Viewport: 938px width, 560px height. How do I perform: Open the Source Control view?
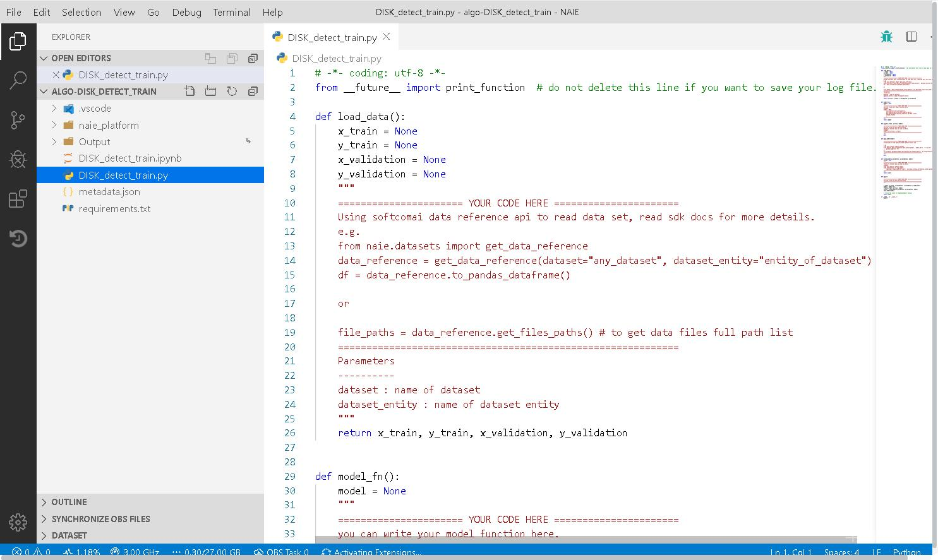[18, 120]
